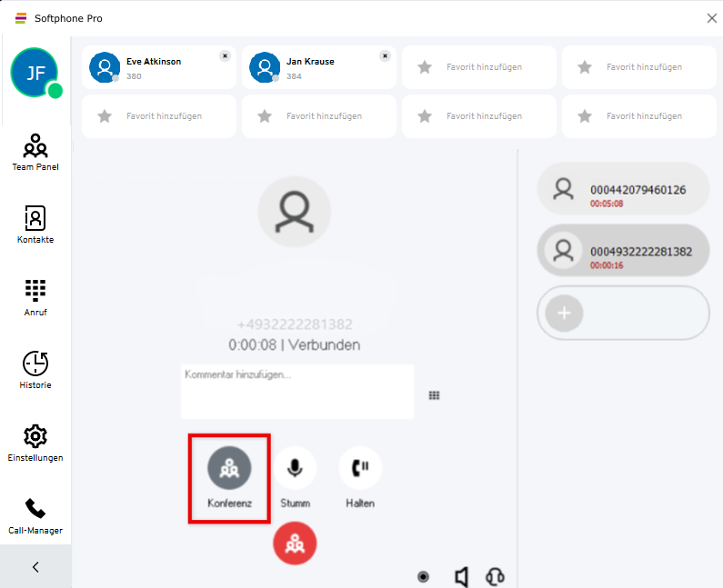Open Einstellungen gear icon
Image resolution: width=723 pixels, height=588 pixels.
tap(35, 443)
